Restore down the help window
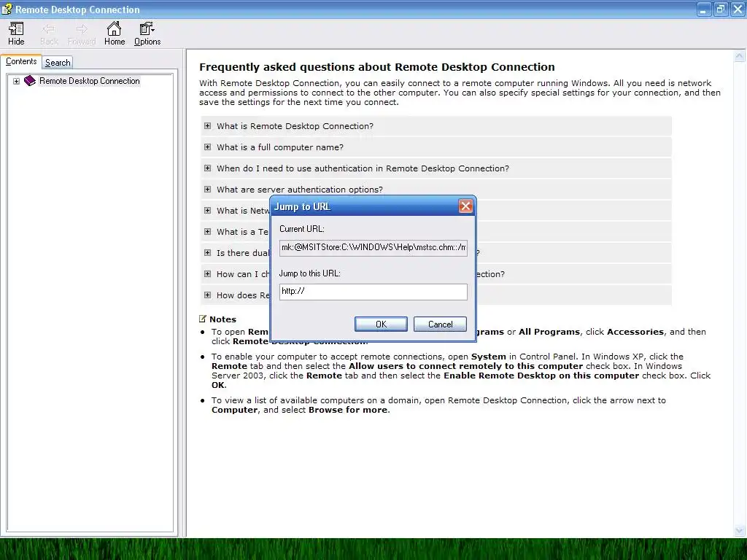 720,9
